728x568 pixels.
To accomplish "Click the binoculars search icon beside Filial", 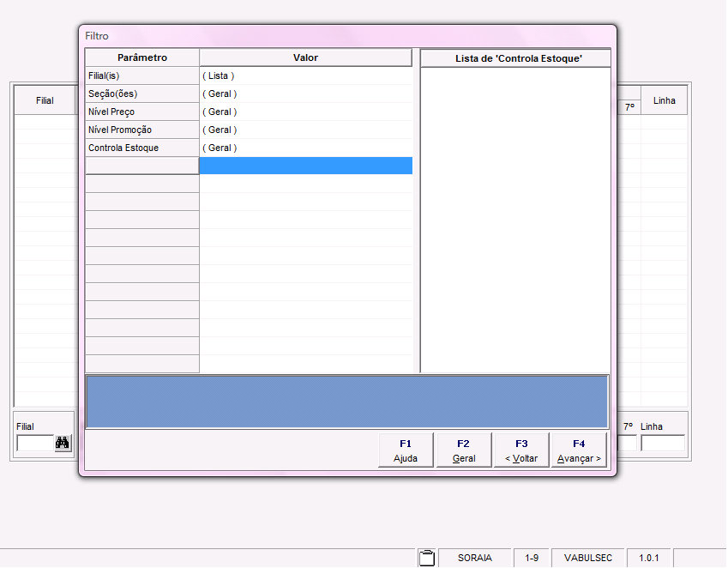I will coord(63,443).
